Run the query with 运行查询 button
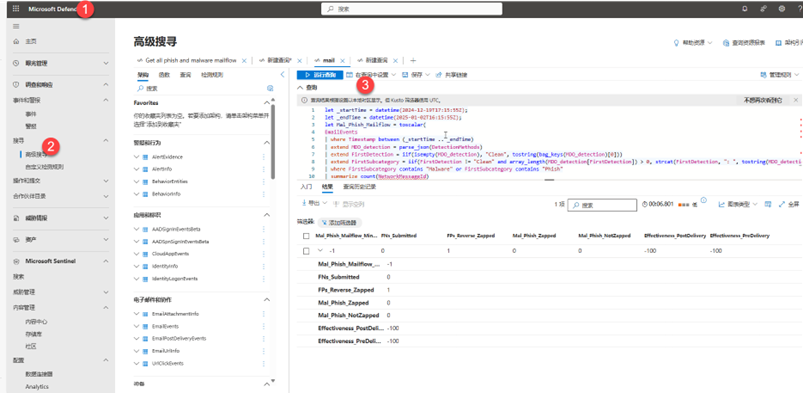This screenshot has width=803, height=393. (x=320, y=75)
